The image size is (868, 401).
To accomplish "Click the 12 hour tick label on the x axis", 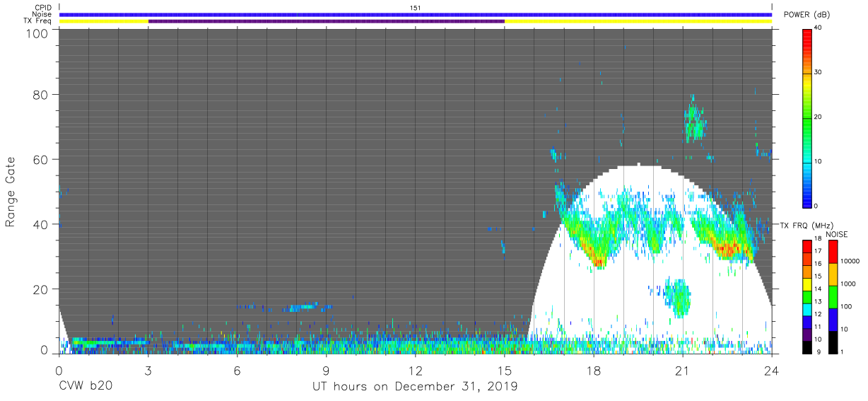I will [x=416, y=370].
